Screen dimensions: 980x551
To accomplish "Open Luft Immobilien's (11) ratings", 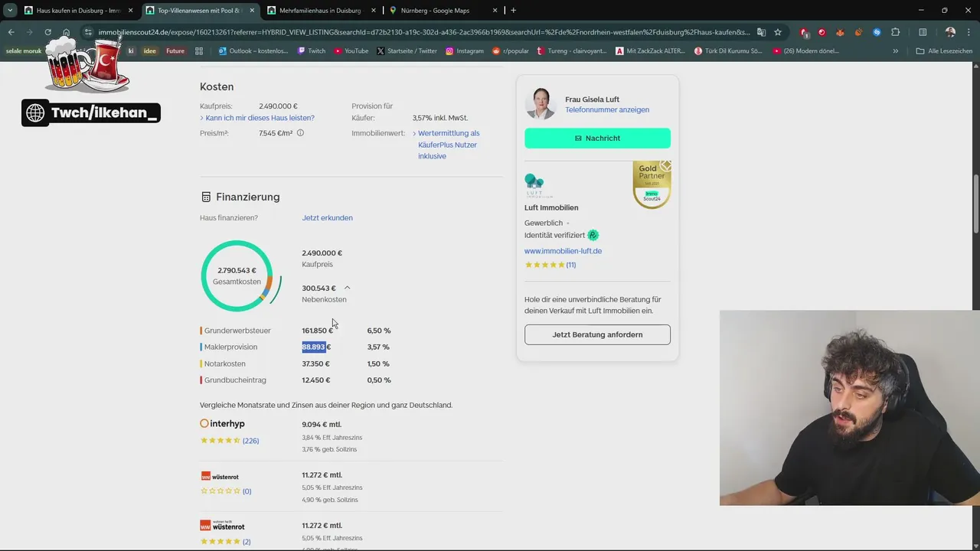I will coord(571,265).
